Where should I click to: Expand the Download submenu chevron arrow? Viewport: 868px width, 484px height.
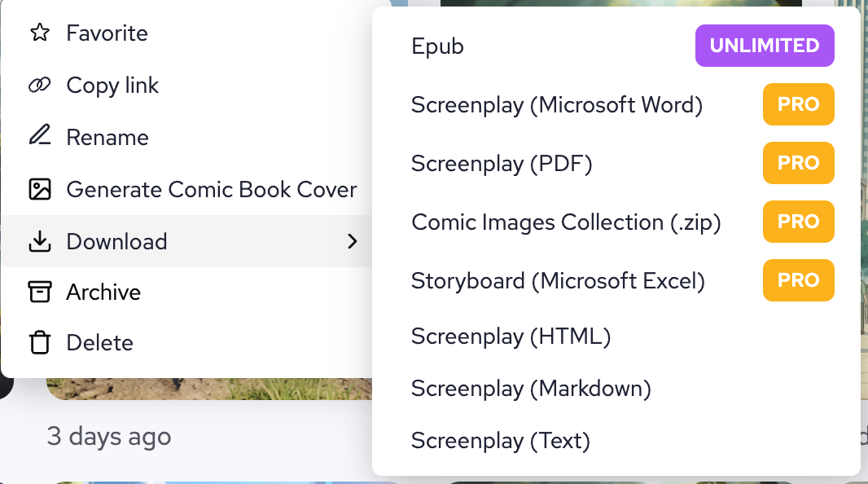pos(352,242)
